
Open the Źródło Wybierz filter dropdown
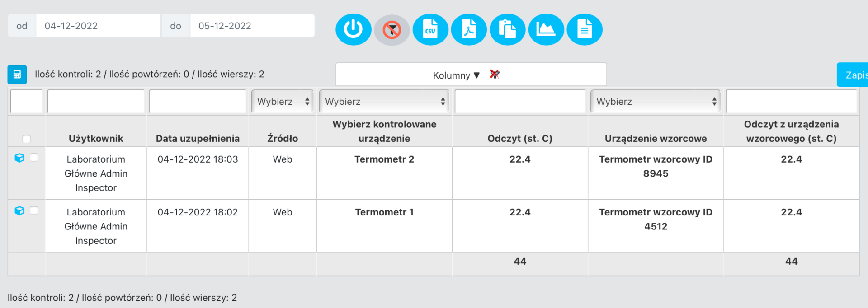coord(283,102)
